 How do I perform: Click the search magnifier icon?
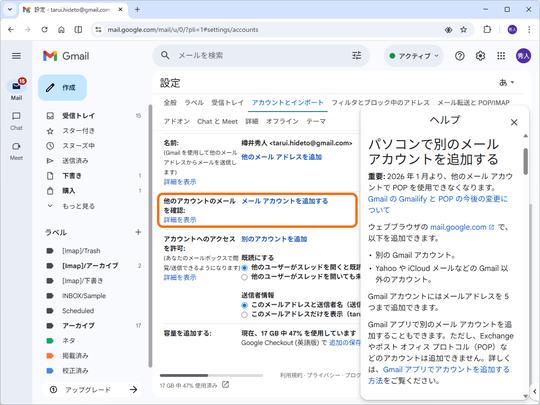coord(165,55)
